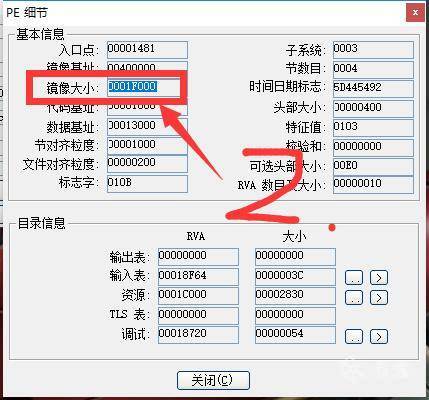Click the 输出表 RVA field

(x=198, y=256)
